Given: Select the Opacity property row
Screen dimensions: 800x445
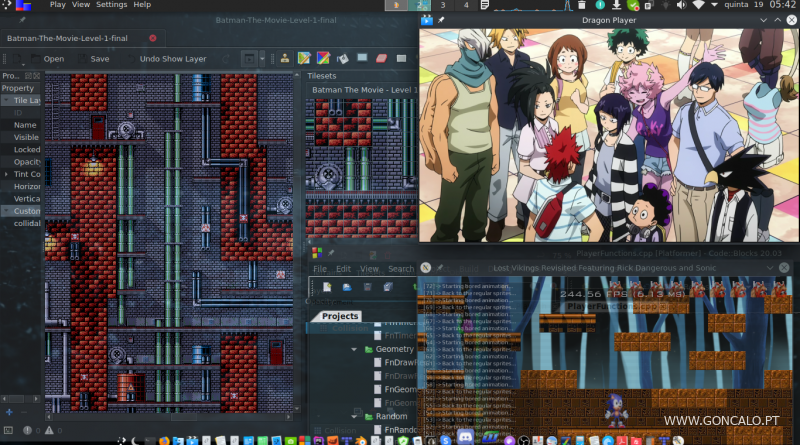Looking at the screenshot, I should 21,162.
